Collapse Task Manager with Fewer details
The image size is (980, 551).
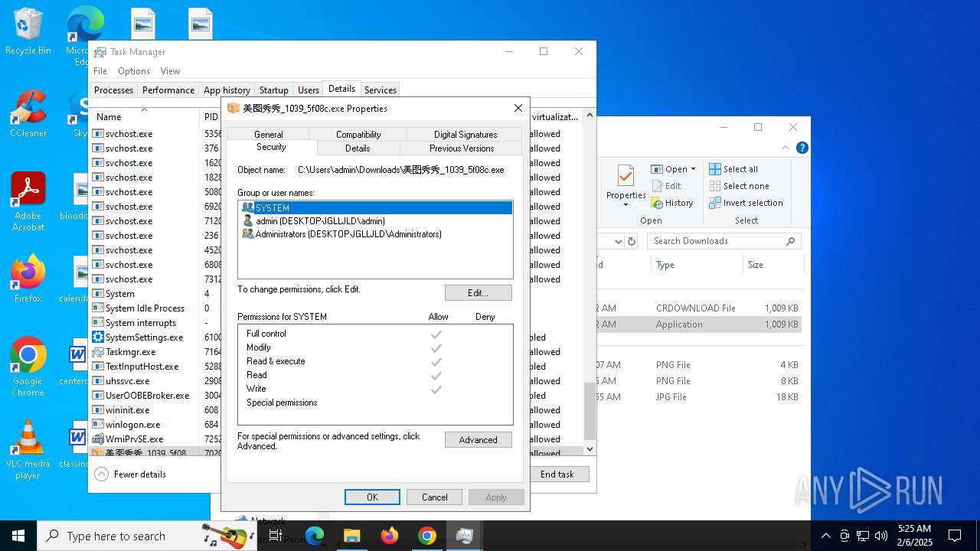point(130,474)
